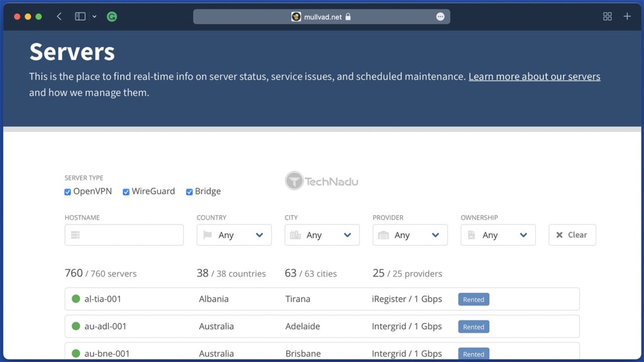Screen dimensions: 644x362
Task: Click the Brisbane city cell
Action: (x=303, y=353)
